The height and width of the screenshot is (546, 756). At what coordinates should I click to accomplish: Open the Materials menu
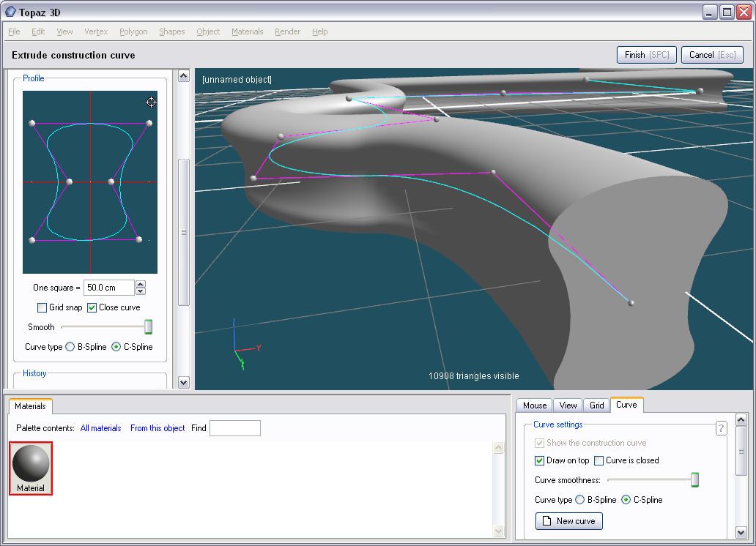(x=247, y=31)
